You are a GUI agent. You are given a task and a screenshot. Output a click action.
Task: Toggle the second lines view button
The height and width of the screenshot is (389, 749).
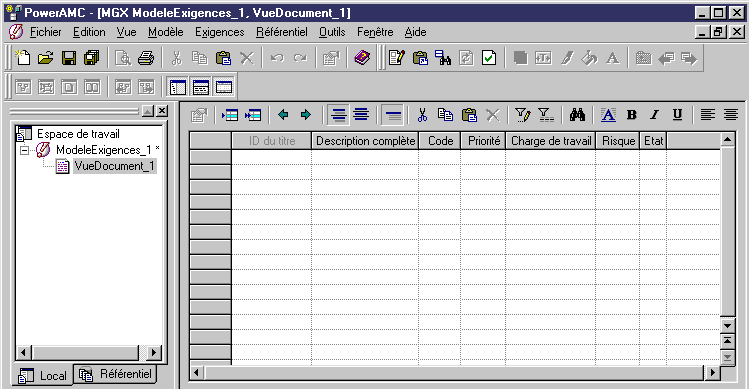pos(362,115)
